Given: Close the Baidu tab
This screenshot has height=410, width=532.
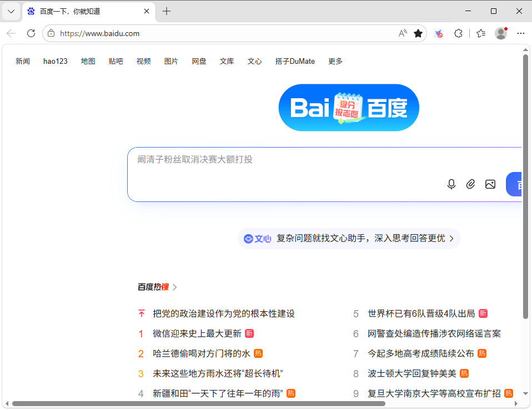Looking at the screenshot, I should coord(147,11).
